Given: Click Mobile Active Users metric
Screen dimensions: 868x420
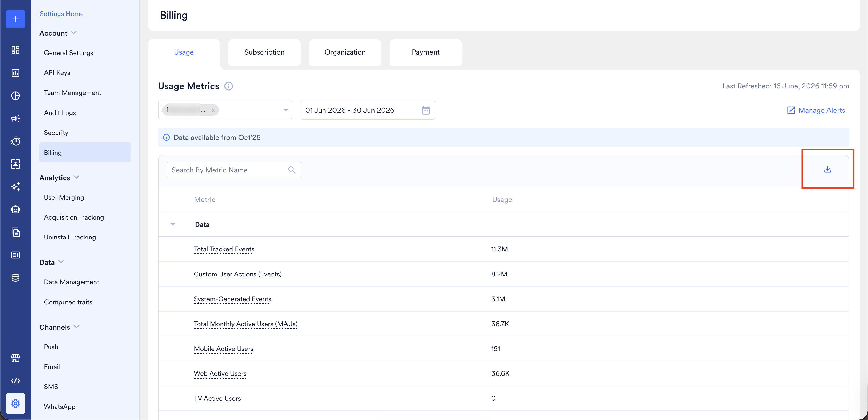Looking at the screenshot, I should click(224, 349).
